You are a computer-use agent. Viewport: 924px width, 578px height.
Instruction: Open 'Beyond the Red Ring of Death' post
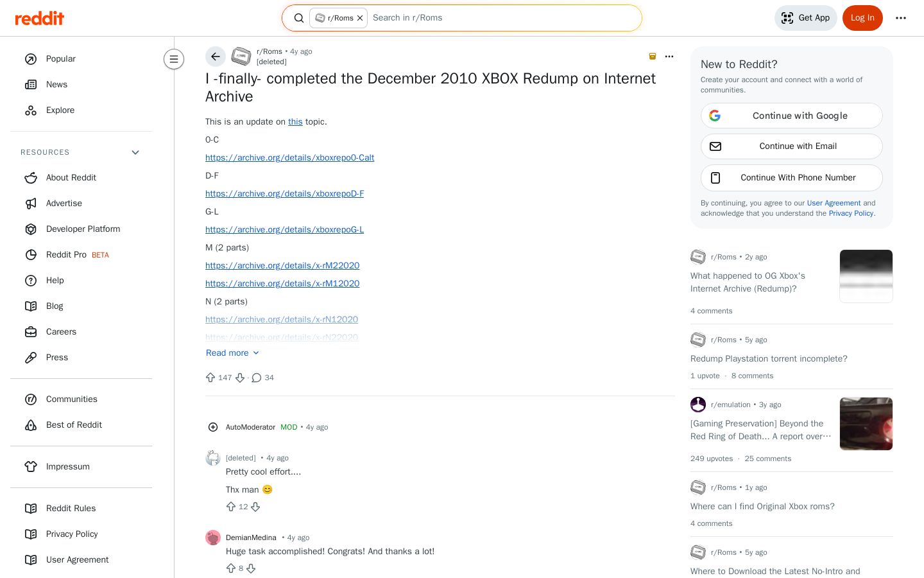(x=761, y=430)
